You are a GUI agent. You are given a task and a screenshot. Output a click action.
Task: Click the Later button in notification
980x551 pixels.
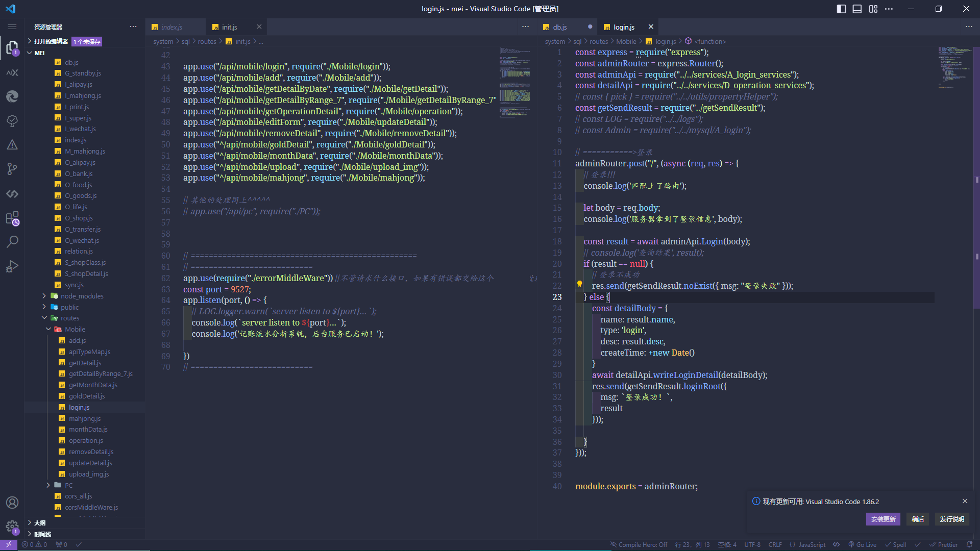click(x=918, y=519)
